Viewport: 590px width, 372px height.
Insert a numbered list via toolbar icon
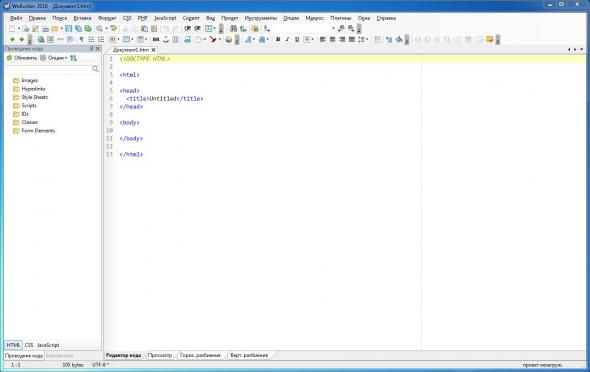tap(101, 39)
